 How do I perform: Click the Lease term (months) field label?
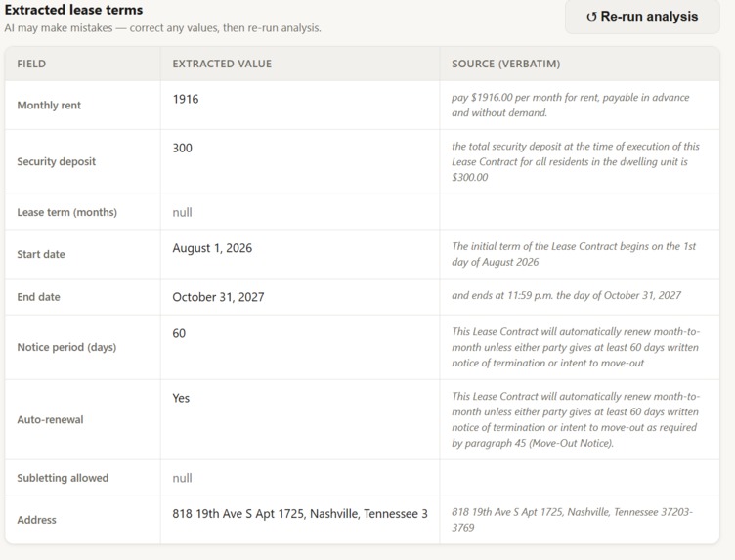click(x=67, y=212)
